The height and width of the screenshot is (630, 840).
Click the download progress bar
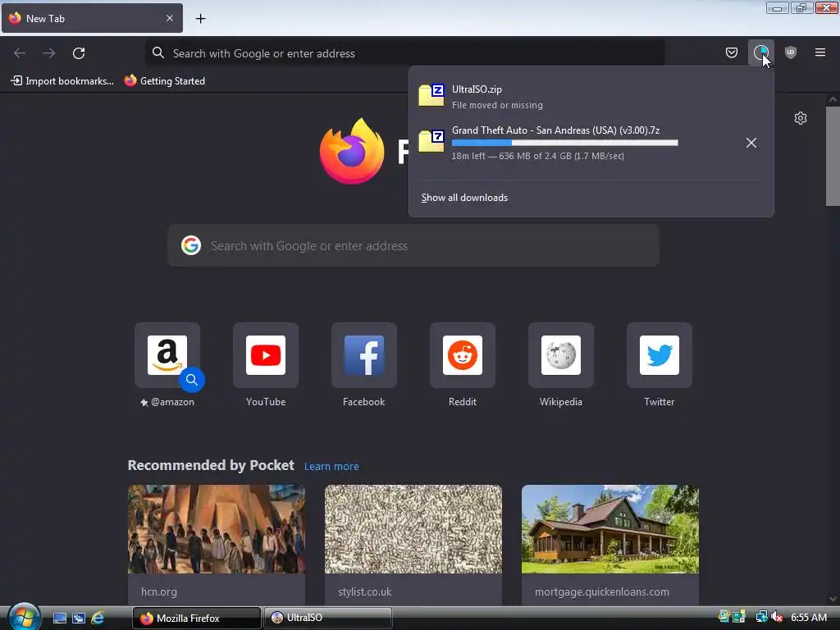[x=564, y=143]
